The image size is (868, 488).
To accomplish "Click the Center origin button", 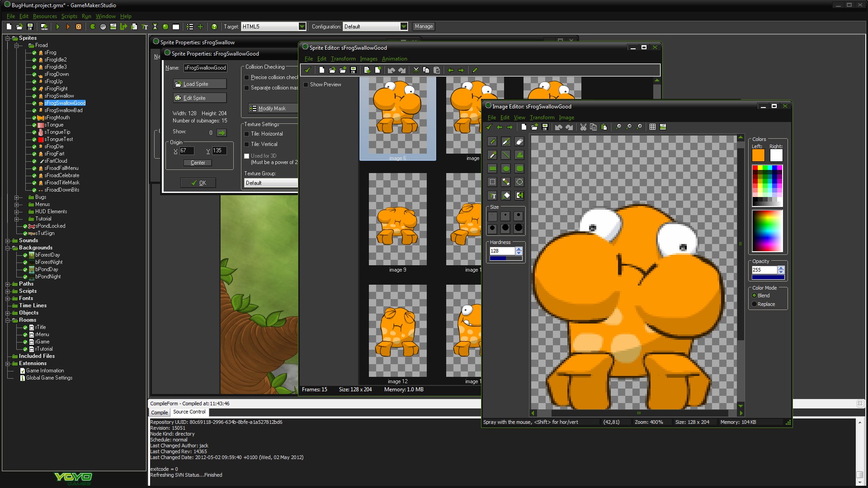I will (198, 163).
